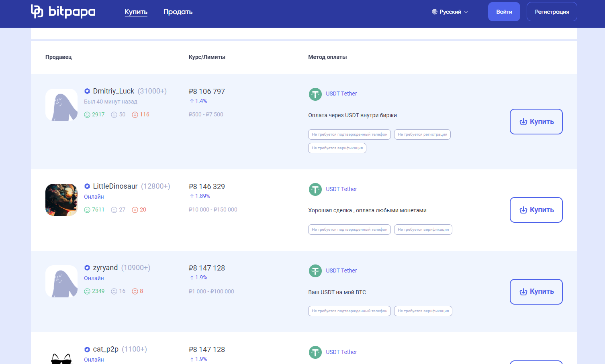605x364 pixels.
Task: Click Tether icon in LittleDinosaur offer
Action: [x=315, y=189]
